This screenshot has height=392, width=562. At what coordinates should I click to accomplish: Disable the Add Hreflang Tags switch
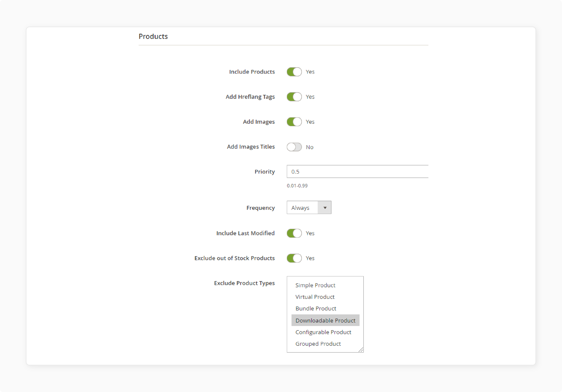pyautogui.click(x=294, y=97)
